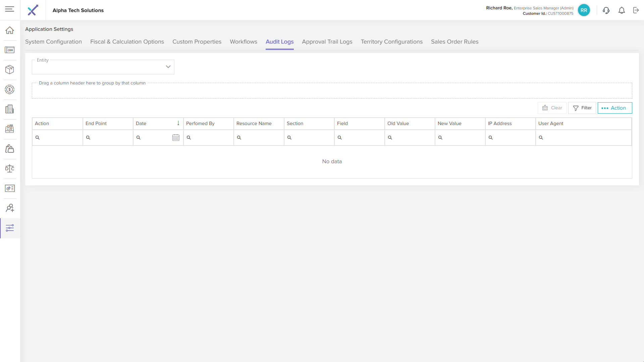
Task: Switch to Workflows tab
Action: click(243, 42)
